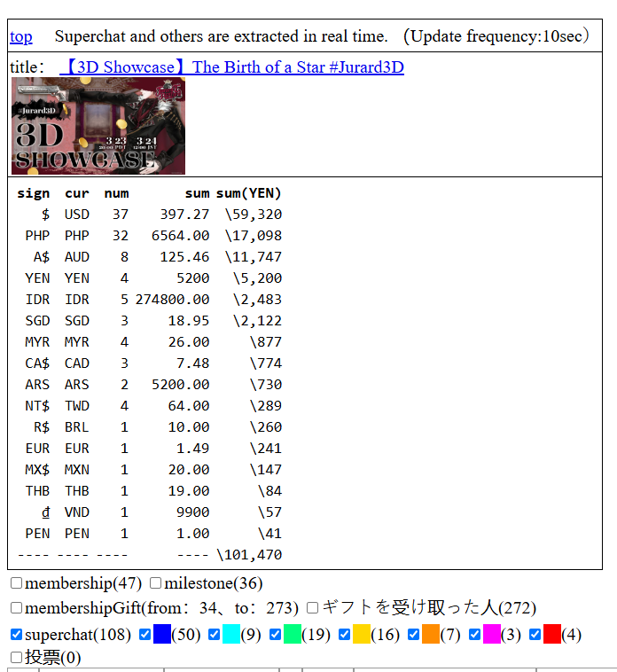
Task: Select the PHP sum 6564.00 value
Action: [180, 236]
